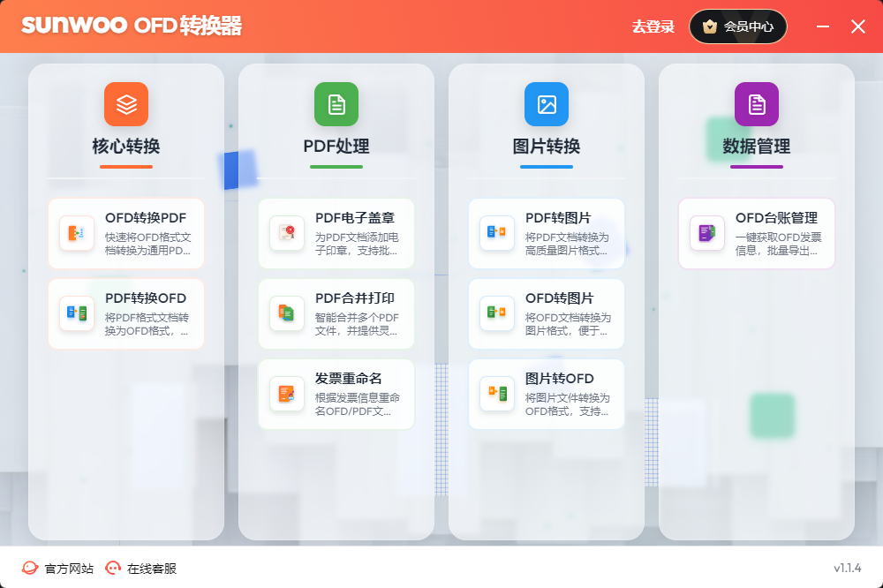Click the green PDF处理 category icon

click(336, 104)
